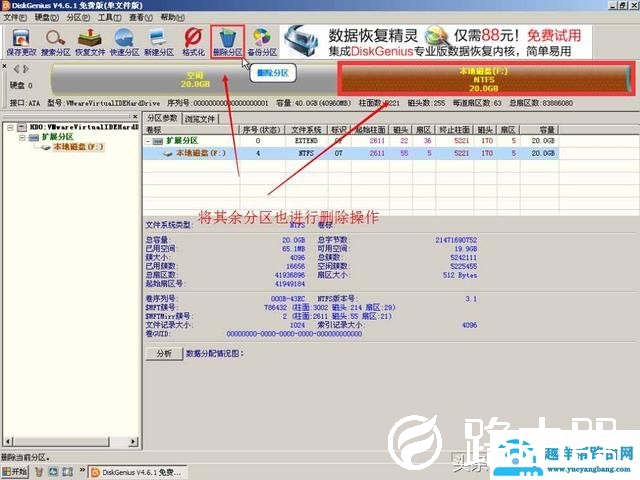640x480 pixels.
Task: Select 扩展分区 in the left tree
Action: (58, 137)
